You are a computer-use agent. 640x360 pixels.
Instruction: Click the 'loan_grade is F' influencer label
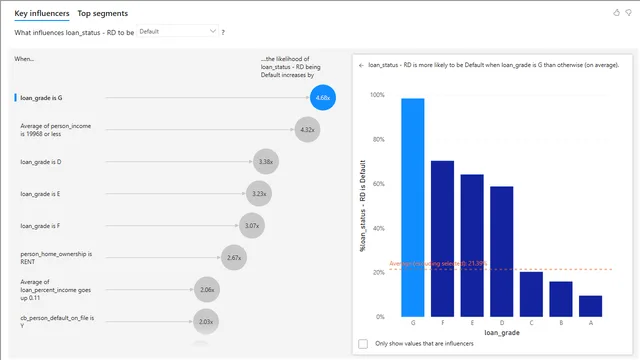point(40,226)
